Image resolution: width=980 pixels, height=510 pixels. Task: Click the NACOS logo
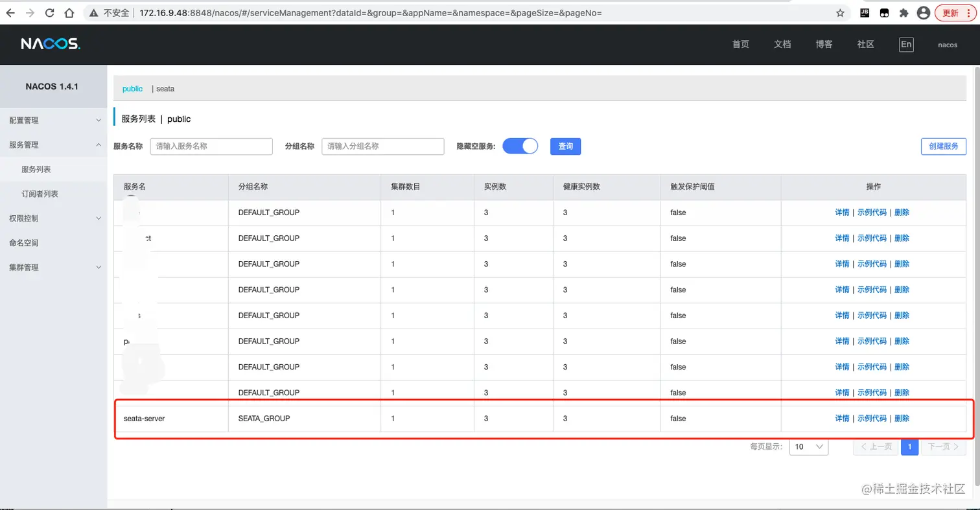(51, 44)
